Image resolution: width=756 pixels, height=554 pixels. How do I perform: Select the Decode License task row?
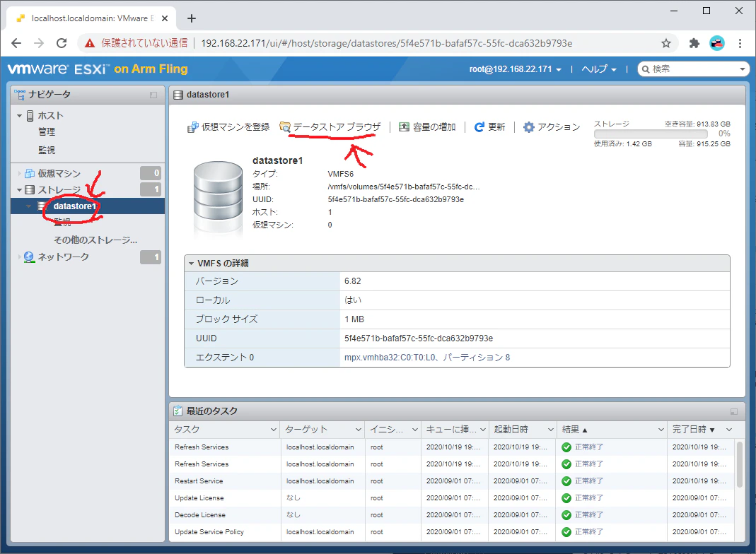pos(452,515)
